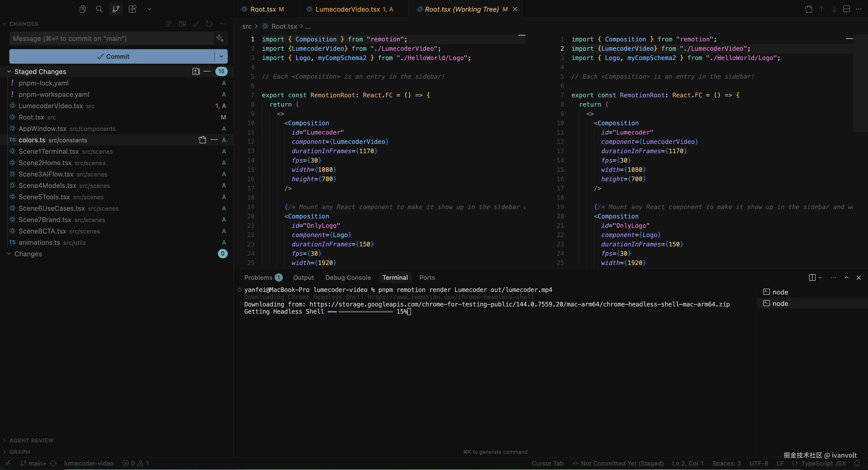Click the split terminal icon

[x=812, y=278]
